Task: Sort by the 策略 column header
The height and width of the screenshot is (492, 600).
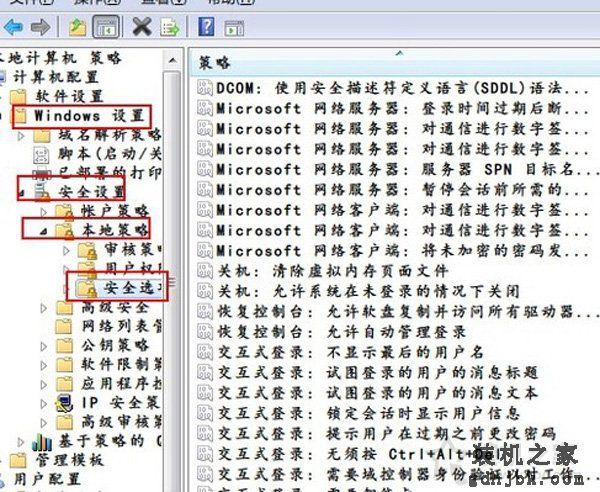Action: click(394, 62)
